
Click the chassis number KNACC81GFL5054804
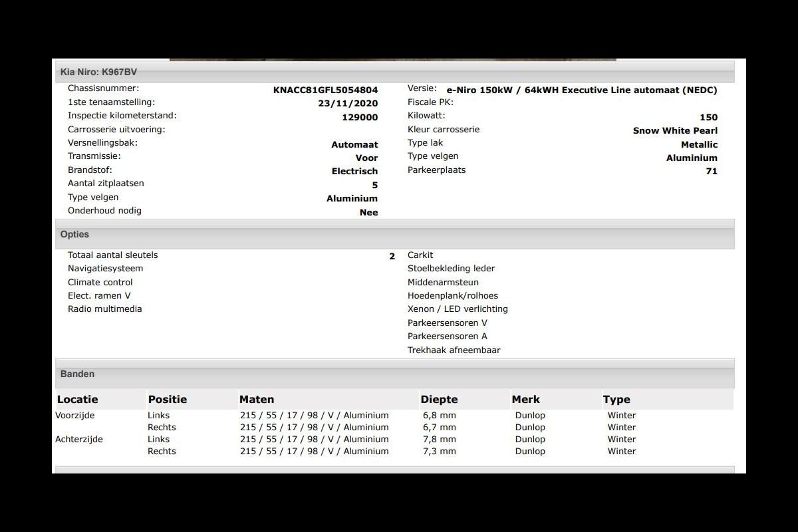[325, 90]
